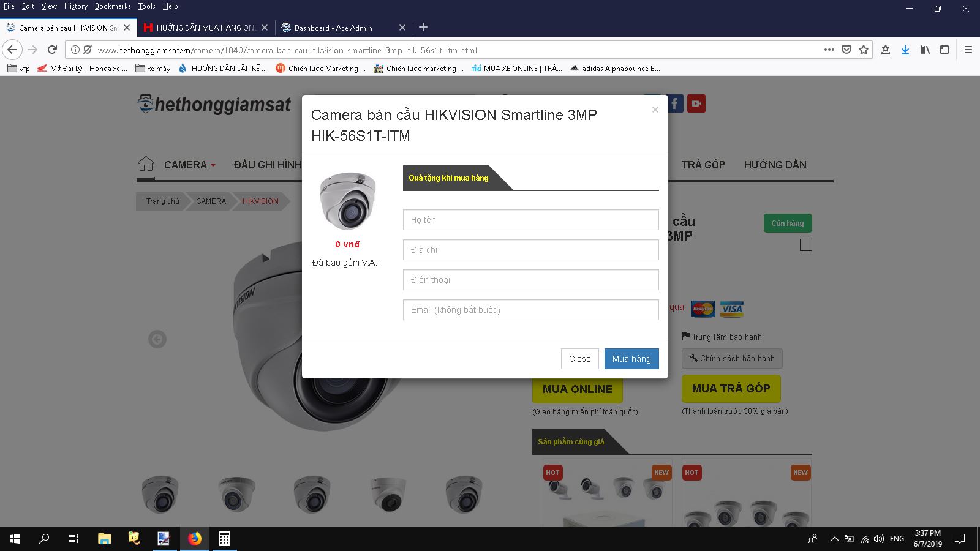Image resolution: width=980 pixels, height=551 pixels.
Task: Open the site information icon in address bar
Action: pyautogui.click(x=75, y=50)
